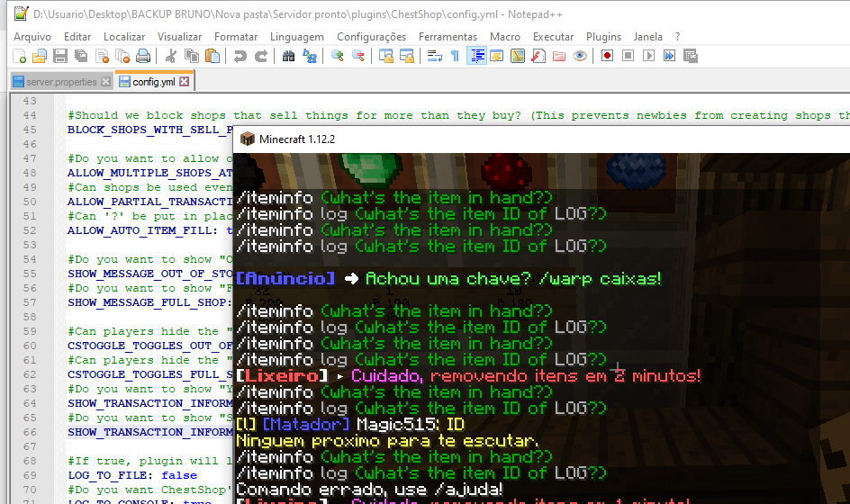The width and height of the screenshot is (850, 504).
Task: Open Find with the binoculars icon
Action: (288, 56)
